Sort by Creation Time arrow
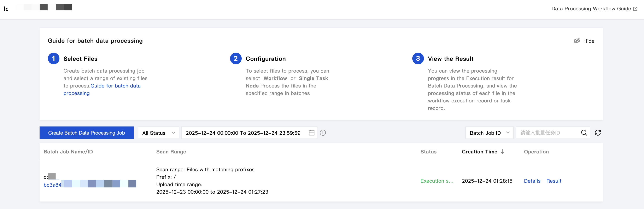The width and height of the screenshot is (644, 209). tap(502, 152)
